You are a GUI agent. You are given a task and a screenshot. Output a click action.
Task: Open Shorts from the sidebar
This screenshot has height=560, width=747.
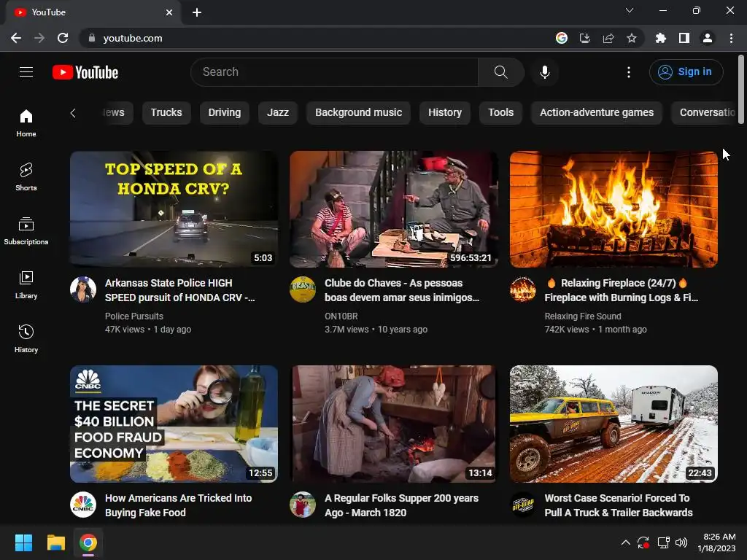[x=26, y=177]
